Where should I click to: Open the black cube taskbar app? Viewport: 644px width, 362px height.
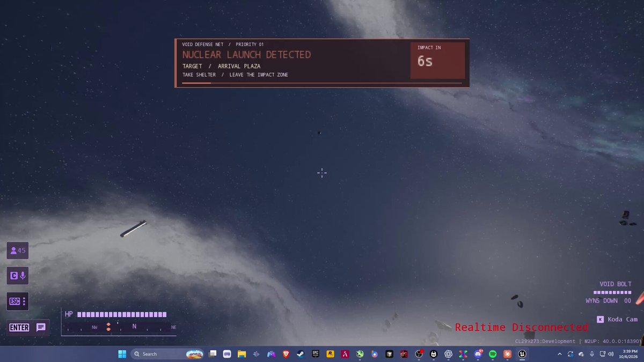click(389, 354)
